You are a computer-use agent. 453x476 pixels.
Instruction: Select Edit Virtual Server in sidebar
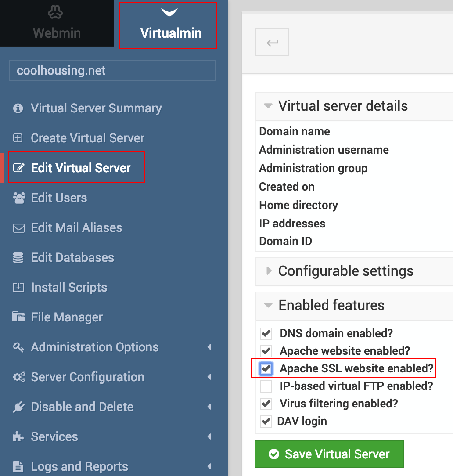pyautogui.click(x=81, y=168)
